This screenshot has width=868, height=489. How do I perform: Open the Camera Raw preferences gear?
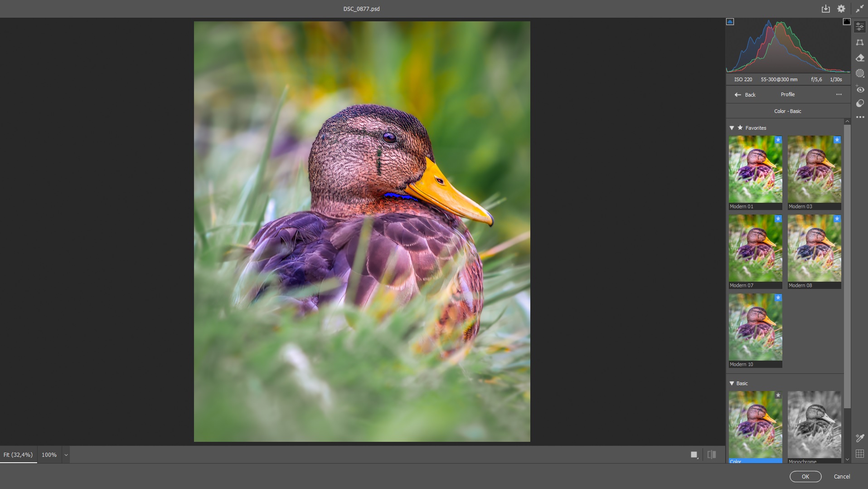tap(841, 8)
